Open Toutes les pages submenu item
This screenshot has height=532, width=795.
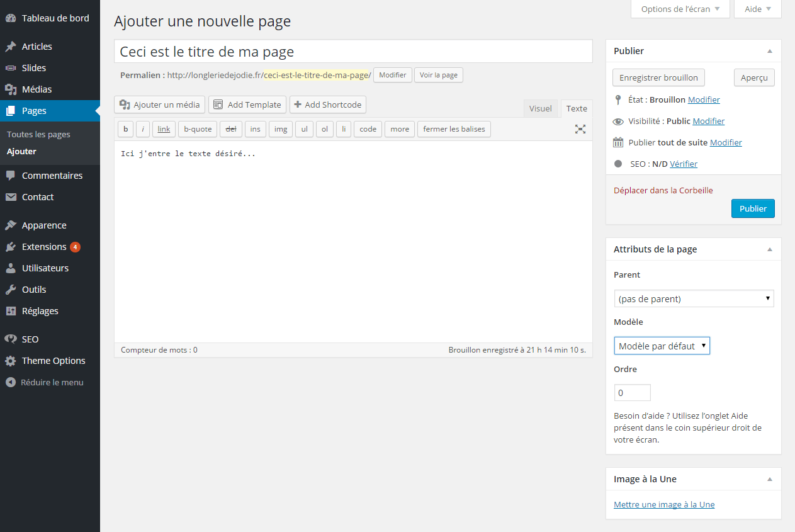pyautogui.click(x=38, y=134)
